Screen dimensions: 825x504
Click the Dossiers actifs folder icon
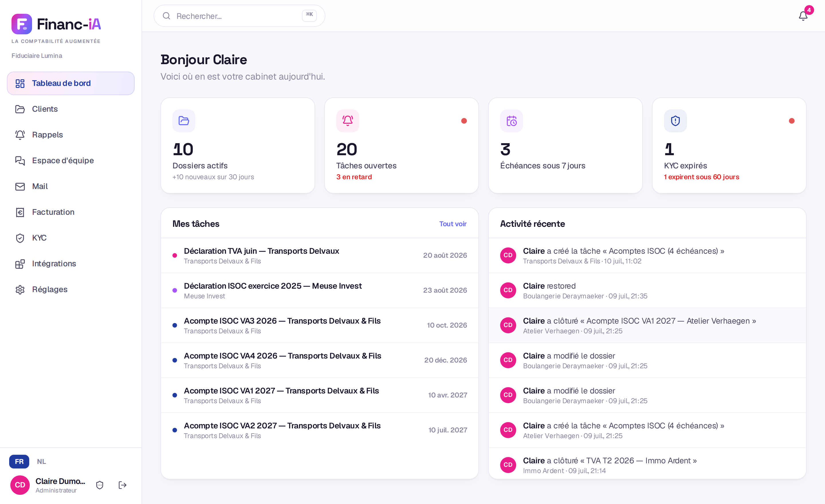(x=184, y=121)
